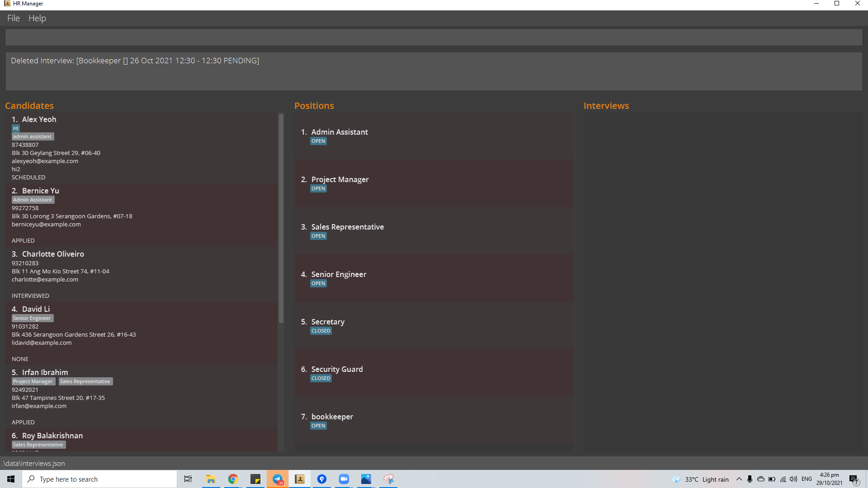
Task: Click Sales Representative tag on Irfan Ibrahim
Action: point(85,381)
